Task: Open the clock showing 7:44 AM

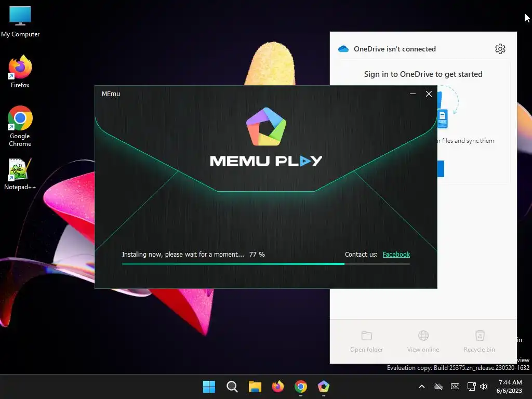Action: pyautogui.click(x=509, y=387)
